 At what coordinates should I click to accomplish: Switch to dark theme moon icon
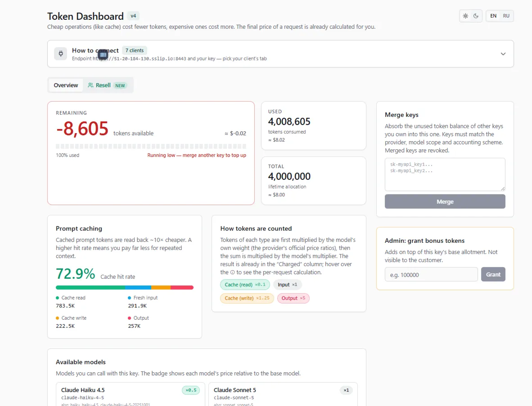[x=476, y=16]
